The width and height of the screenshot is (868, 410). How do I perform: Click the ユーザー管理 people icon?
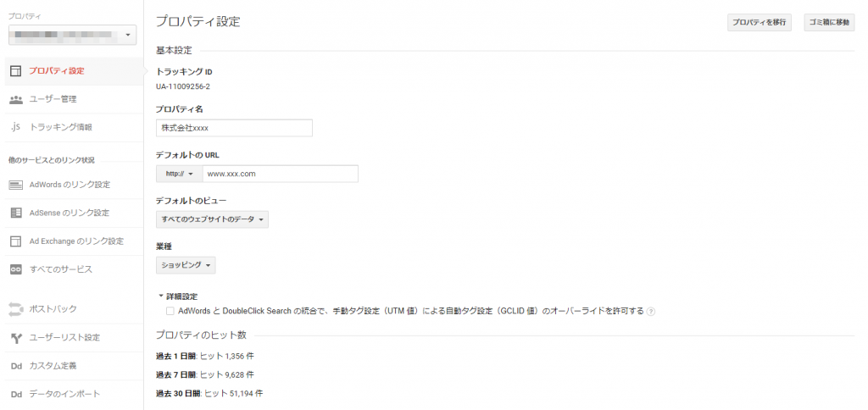tap(15, 99)
